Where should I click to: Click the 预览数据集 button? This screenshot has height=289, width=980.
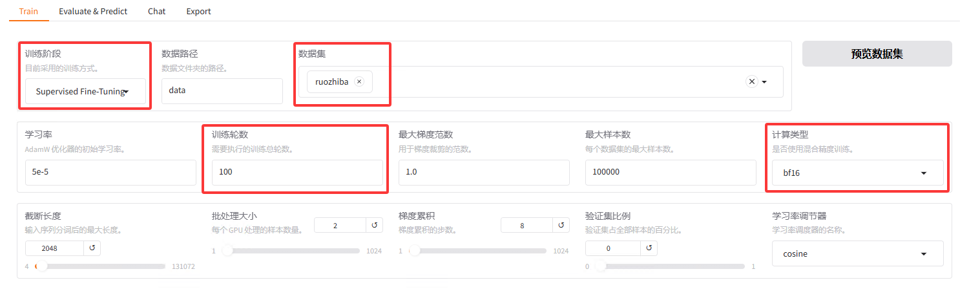(x=877, y=54)
